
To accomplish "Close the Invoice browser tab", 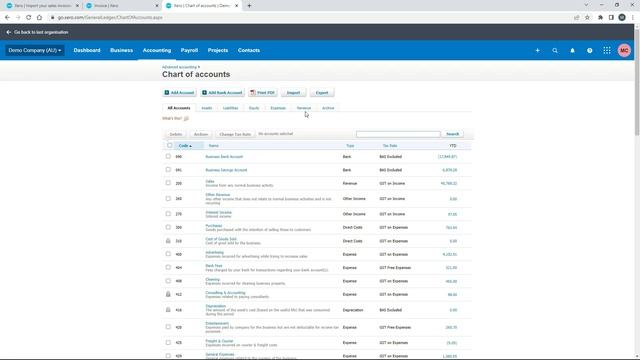I will (x=157, y=6).
